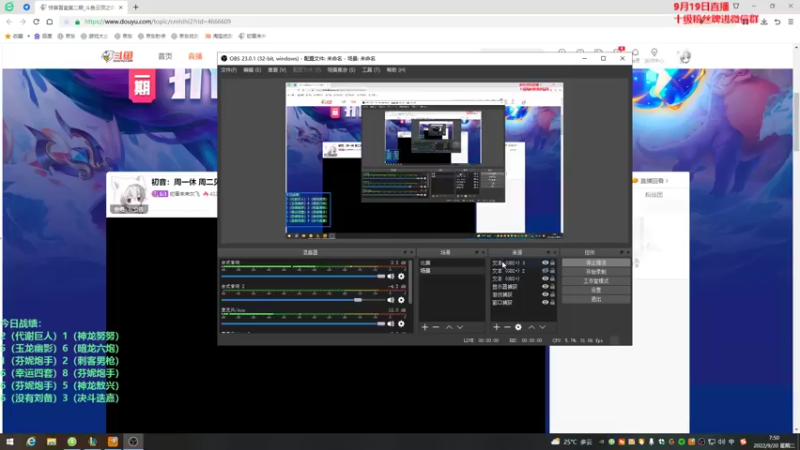Undock the Scenes panel with its float icon
This screenshot has width=800, height=450.
[477, 253]
